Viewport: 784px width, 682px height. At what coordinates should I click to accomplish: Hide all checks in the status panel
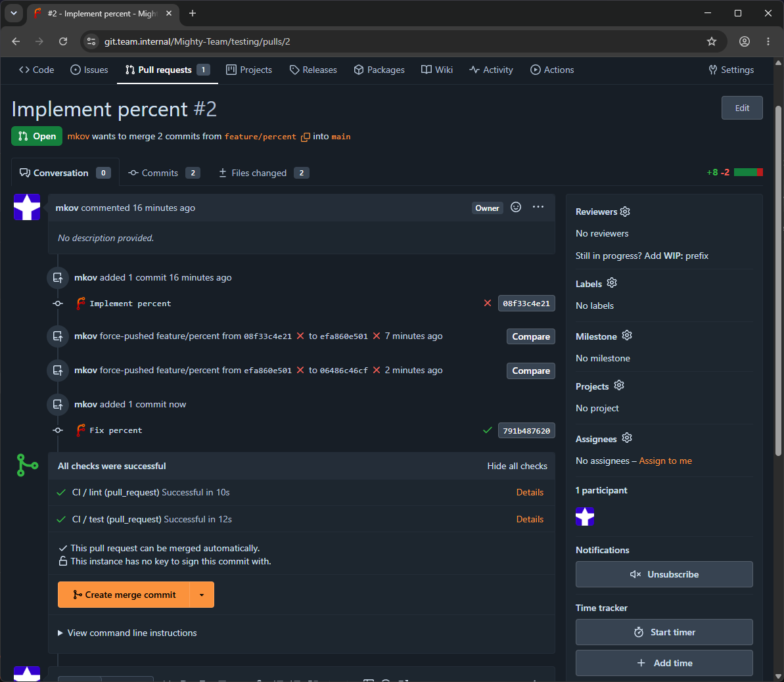coord(517,466)
